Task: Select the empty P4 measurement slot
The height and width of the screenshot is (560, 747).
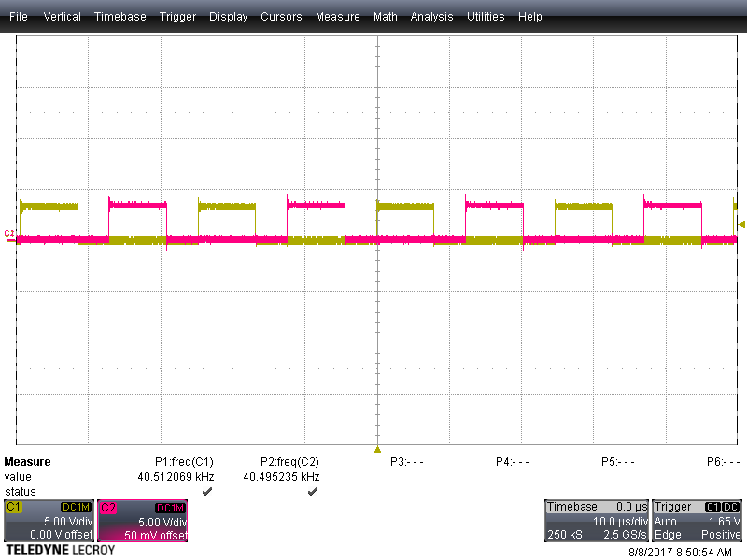Action: pyautogui.click(x=512, y=462)
